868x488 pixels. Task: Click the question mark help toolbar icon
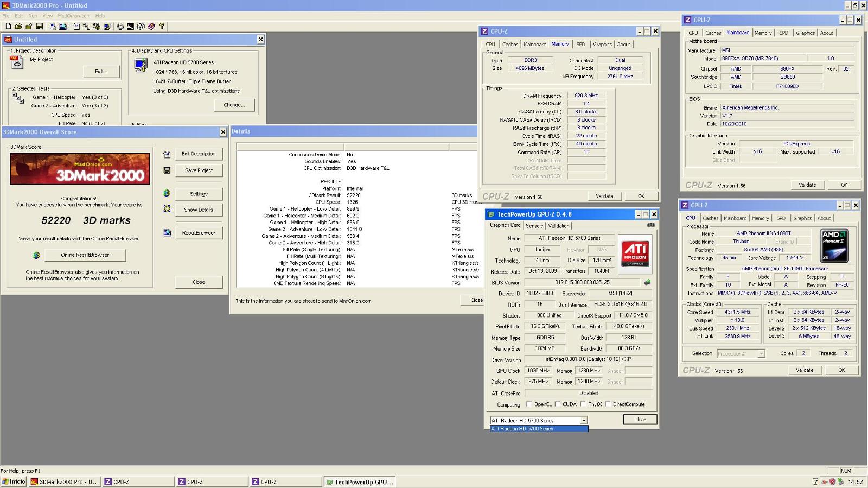click(x=162, y=26)
